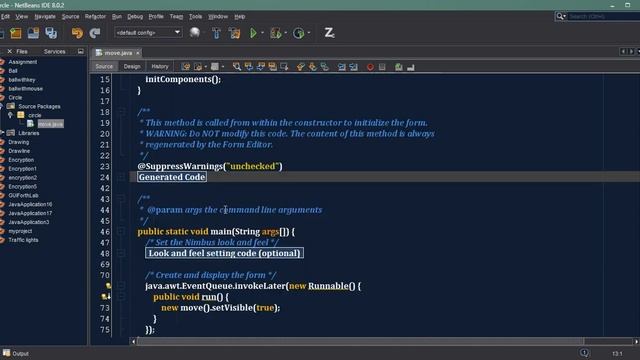
Task: Open the Navigate menu
Action: click(x=45, y=17)
